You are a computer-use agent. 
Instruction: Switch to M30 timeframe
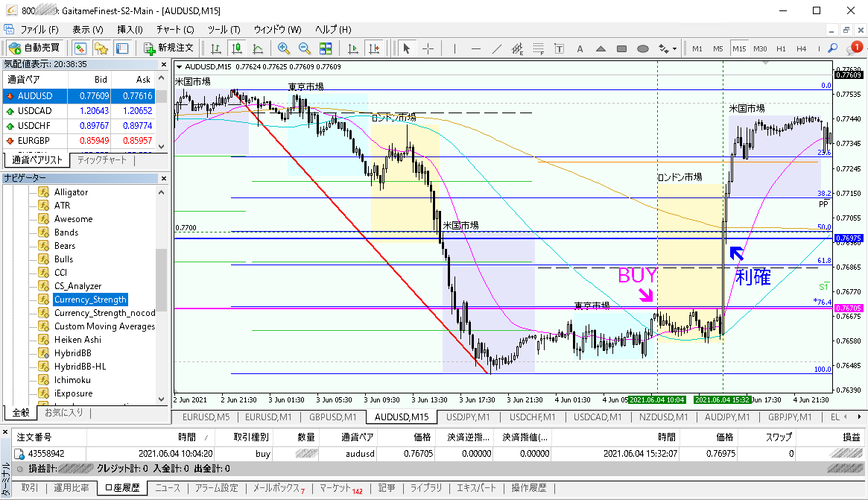pyautogui.click(x=760, y=48)
